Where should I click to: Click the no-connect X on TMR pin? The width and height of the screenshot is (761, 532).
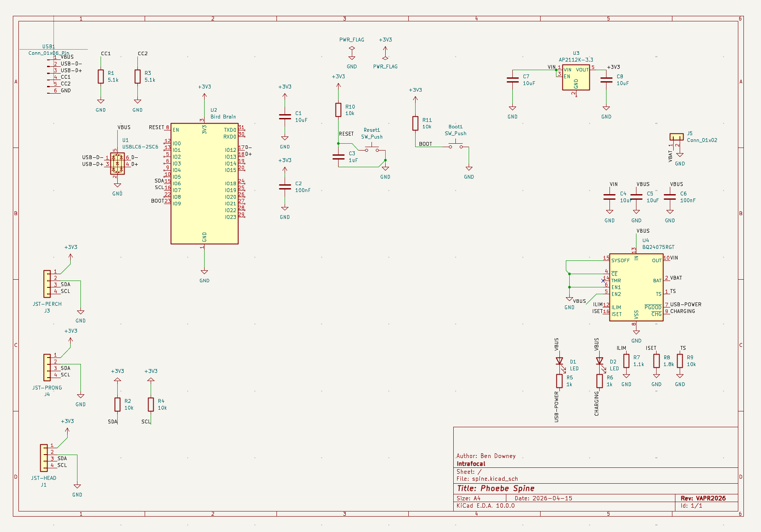tap(603, 281)
